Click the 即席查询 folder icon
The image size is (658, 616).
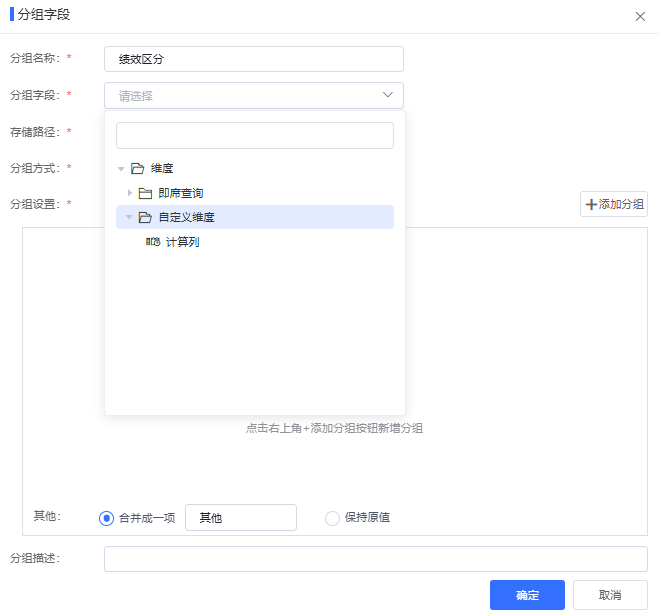coord(145,193)
